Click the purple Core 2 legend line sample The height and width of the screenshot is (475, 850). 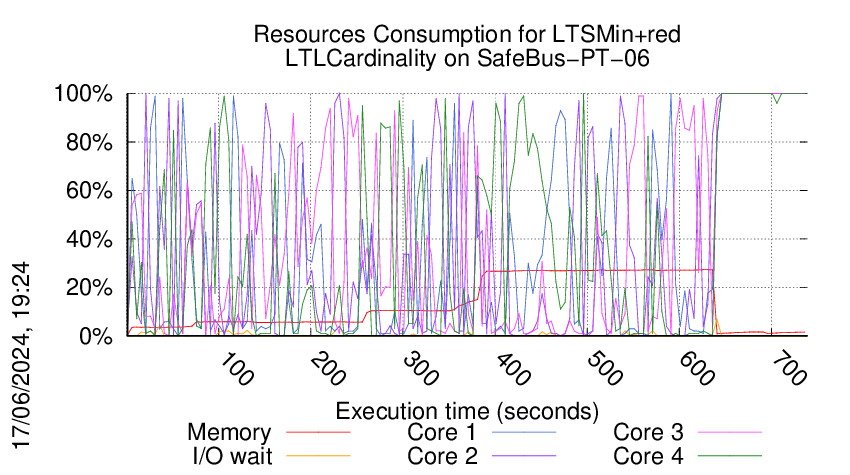524,456
